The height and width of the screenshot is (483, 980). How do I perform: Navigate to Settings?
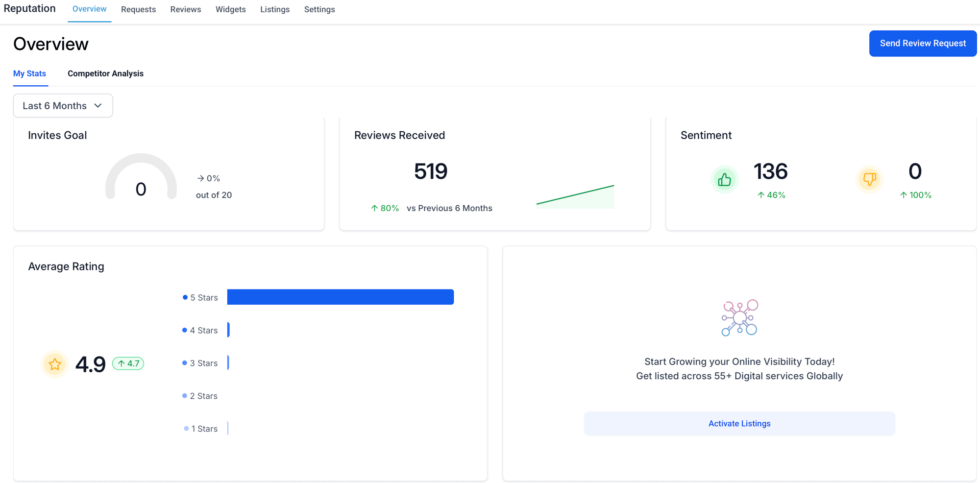click(319, 9)
